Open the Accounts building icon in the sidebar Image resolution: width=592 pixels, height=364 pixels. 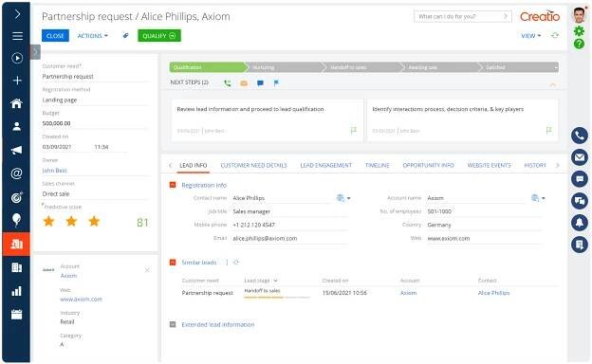[17, 267]
